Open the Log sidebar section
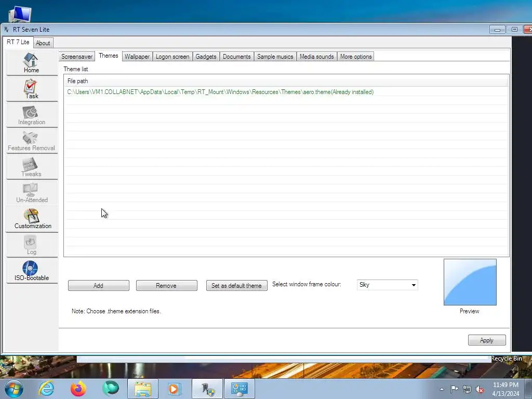 tap(32, 245)
